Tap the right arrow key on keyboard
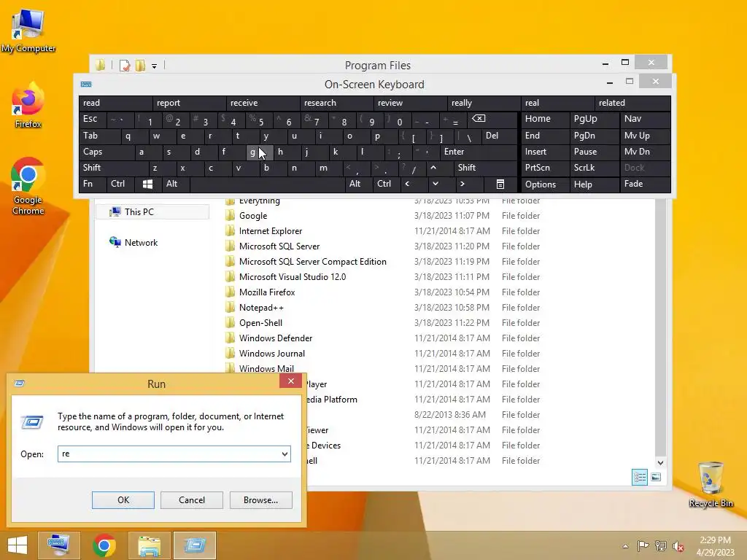Image resolution: width=747 pixels, height=560 pixels. click(462, 184)
